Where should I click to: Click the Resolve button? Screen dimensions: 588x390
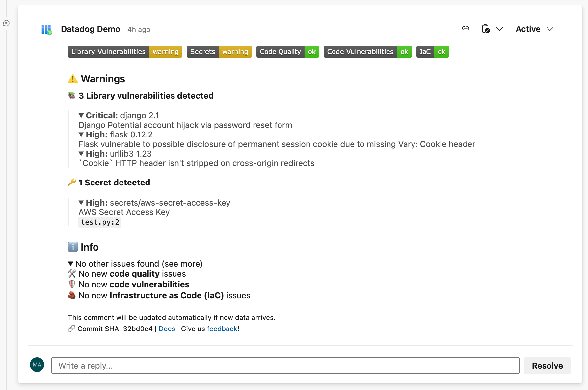(x=547, y=365)
